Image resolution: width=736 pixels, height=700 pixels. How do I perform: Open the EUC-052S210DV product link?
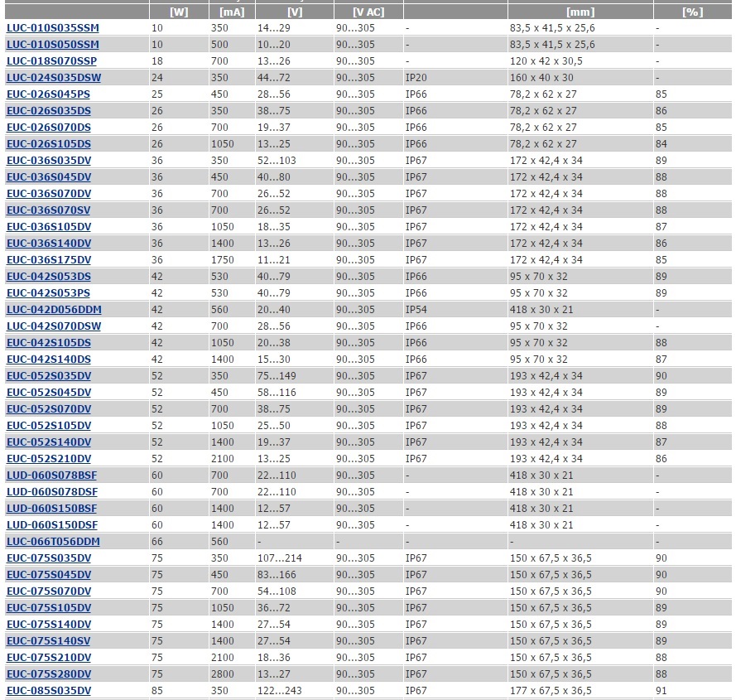pyautogui.click(x=49, y=459)
